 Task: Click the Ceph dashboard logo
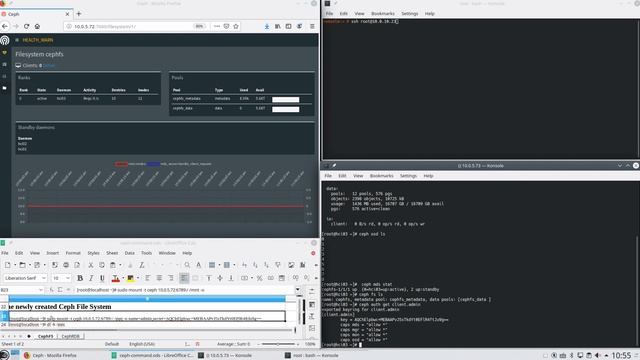(x=4, y=40)
